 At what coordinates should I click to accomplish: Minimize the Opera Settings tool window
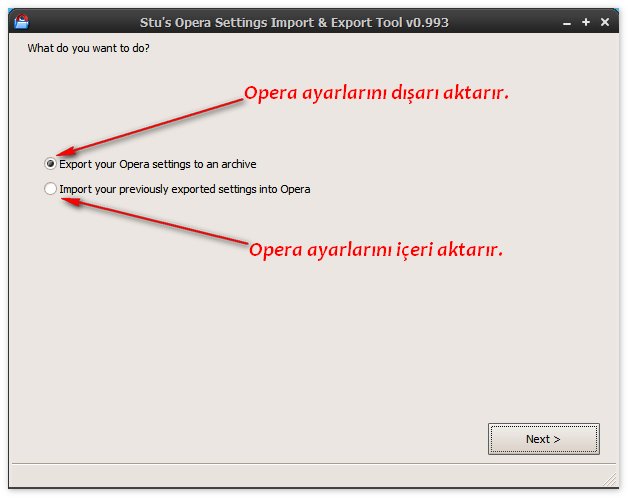coord(566,23)
